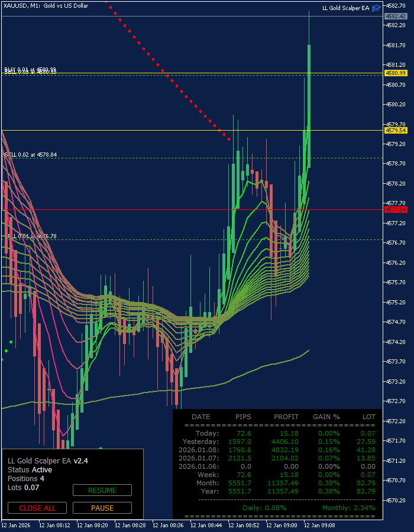Click the Status Active text in EA panel
Viewport: 414px width, 532px height.
[30, 470]
